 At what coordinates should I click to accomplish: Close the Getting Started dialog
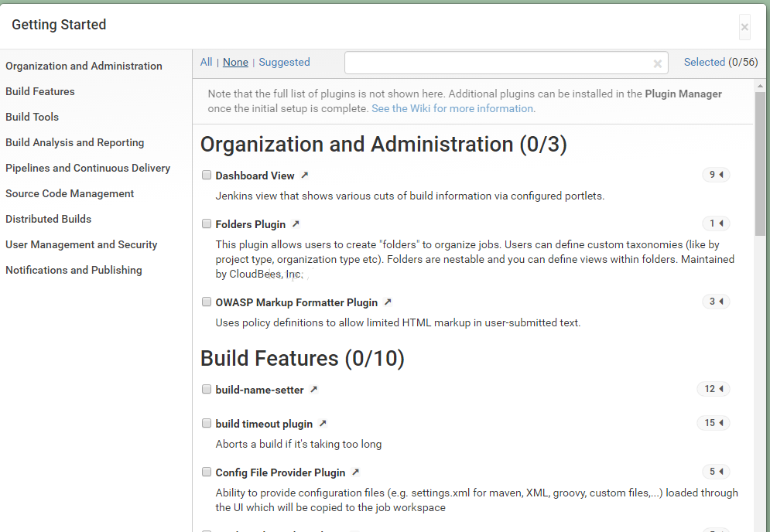click(x=744, y=27)
